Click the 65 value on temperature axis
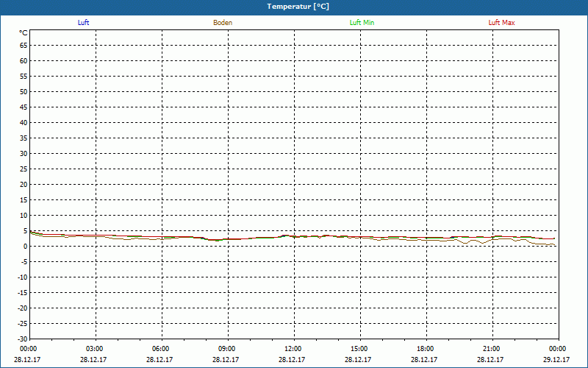This screenshot has width=588, height=368. click(24, 46)
